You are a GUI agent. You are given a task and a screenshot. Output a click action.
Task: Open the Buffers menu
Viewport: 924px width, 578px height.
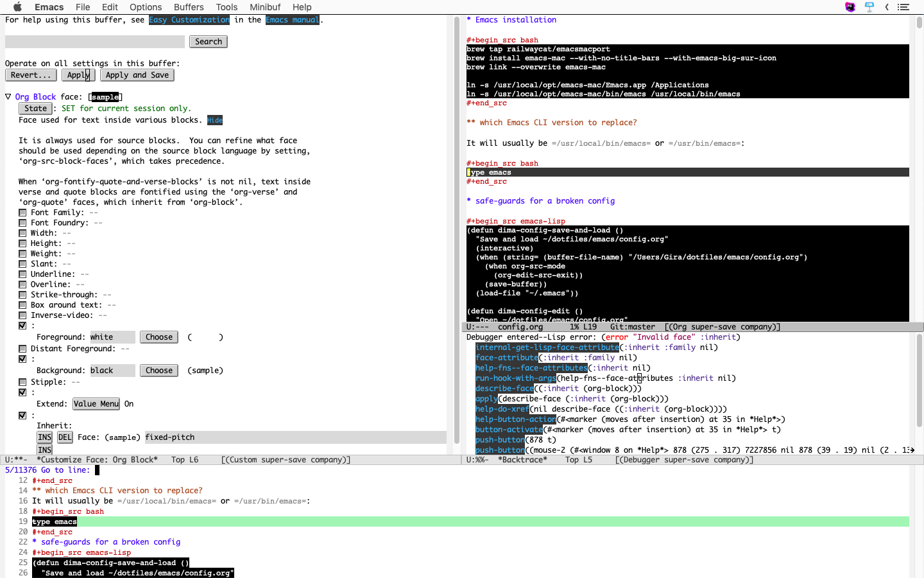coord(188,7)
